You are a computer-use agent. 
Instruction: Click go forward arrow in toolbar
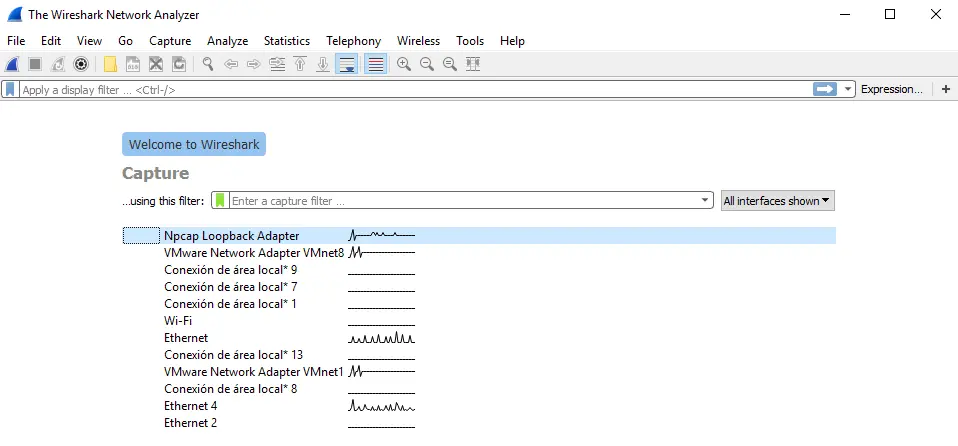(254, 64)
